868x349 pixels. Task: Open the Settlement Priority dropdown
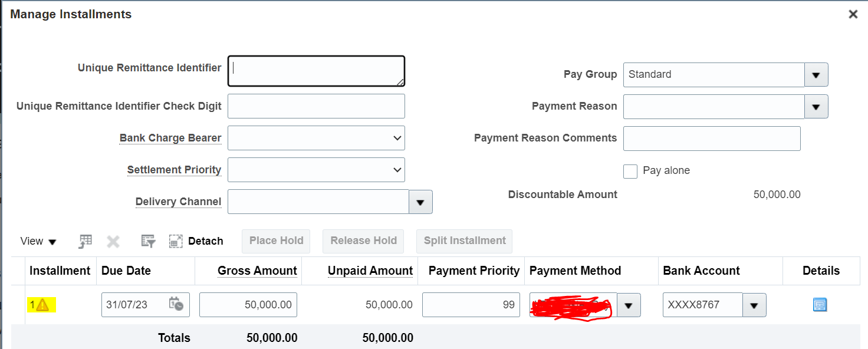[x=397, y=170]
